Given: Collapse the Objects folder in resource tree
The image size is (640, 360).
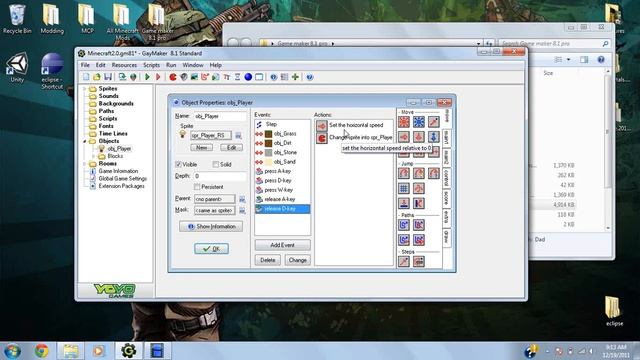Looking at the screenshot, I should pyautogui.click(x=85, y=141).
